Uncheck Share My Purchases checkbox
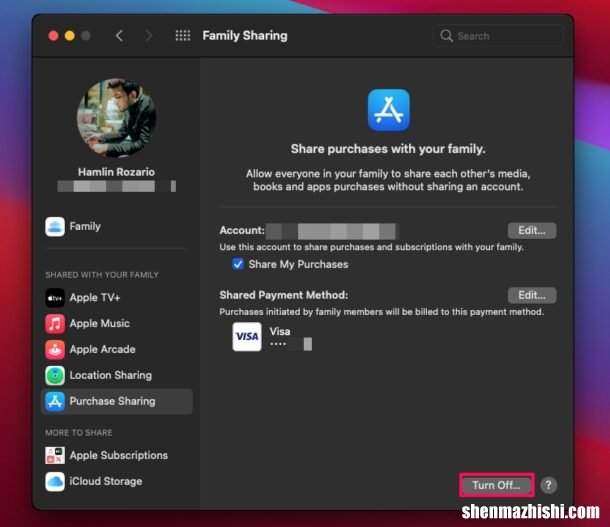This screenshot has width=610, height=527. click(238, 264)
